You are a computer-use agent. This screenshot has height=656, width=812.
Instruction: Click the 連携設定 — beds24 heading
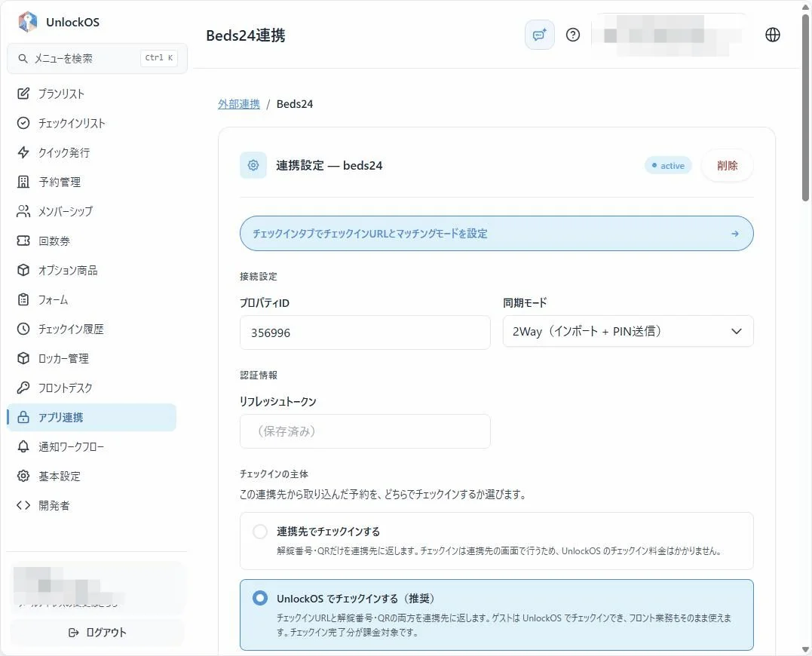(329, 165)
